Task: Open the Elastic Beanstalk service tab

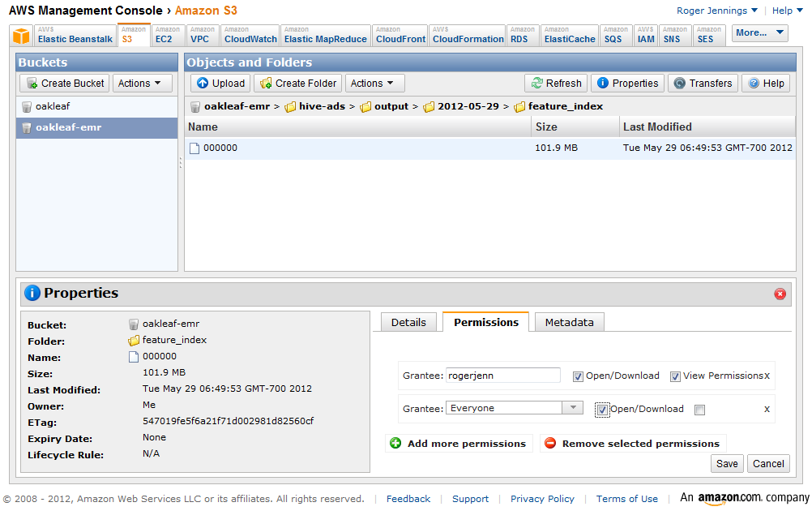Action: 75,35
